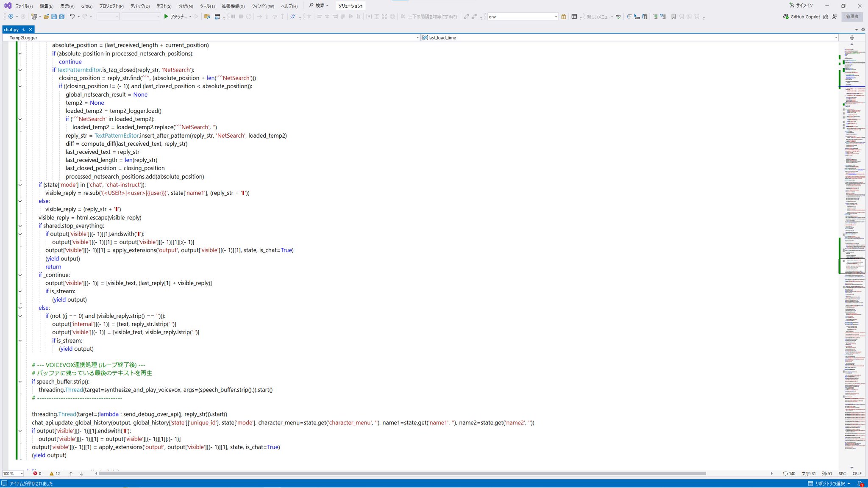
Task: Click the spell check abc icon
Action: (x=618, y=17)
